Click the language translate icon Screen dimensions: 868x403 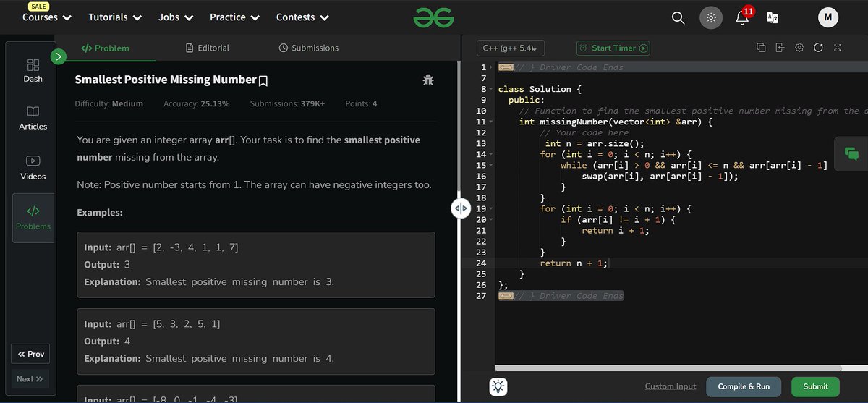coord(773,18)
